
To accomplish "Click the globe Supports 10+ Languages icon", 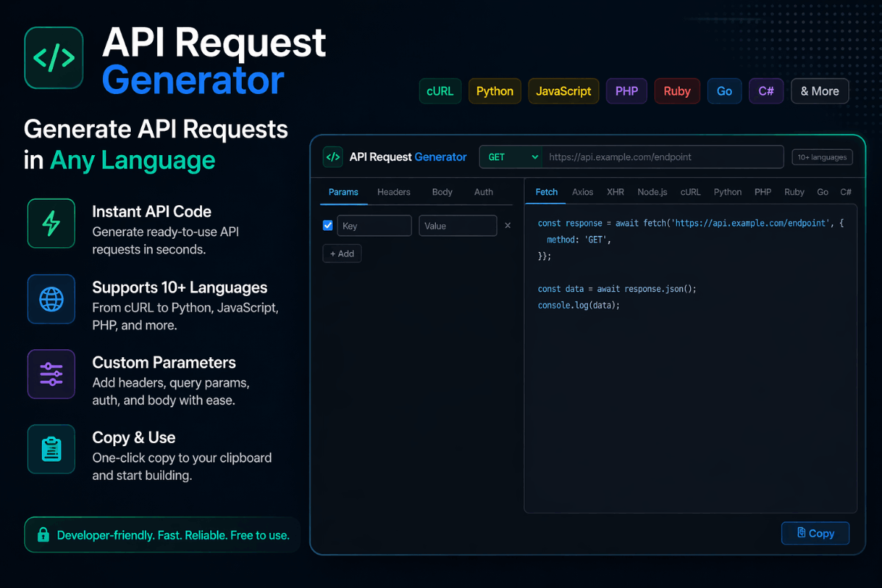I will 51,299.
